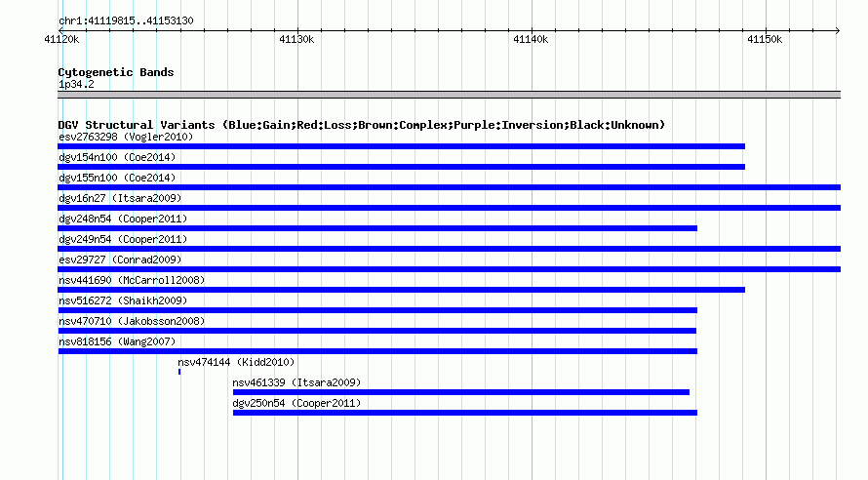868x480 pixels.
Task: Select the blue bar below dgv154n100
Action: [x=402, y=167]
